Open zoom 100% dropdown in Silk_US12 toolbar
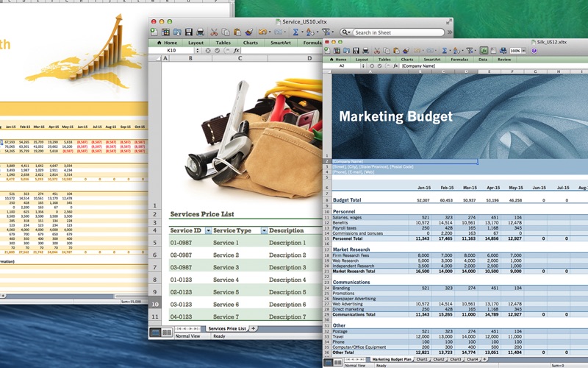This screenshot has width=588, height=368. [524, 51]
